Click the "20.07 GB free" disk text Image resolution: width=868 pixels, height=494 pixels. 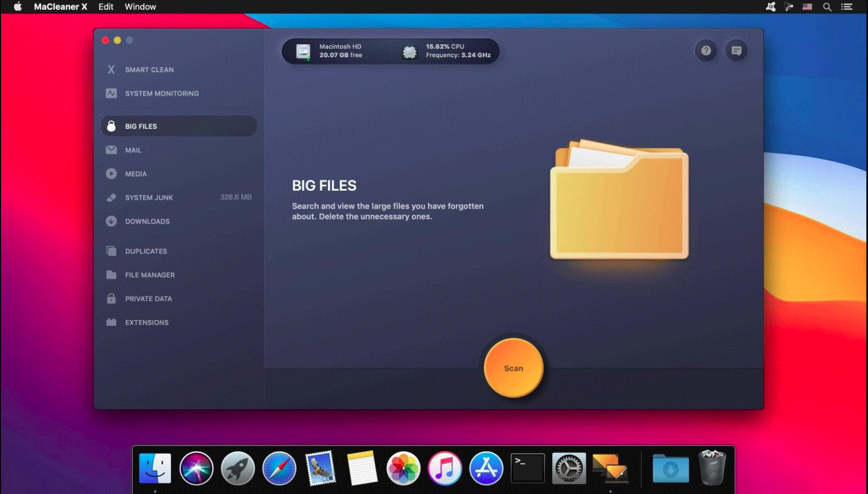tap(340, 55)
